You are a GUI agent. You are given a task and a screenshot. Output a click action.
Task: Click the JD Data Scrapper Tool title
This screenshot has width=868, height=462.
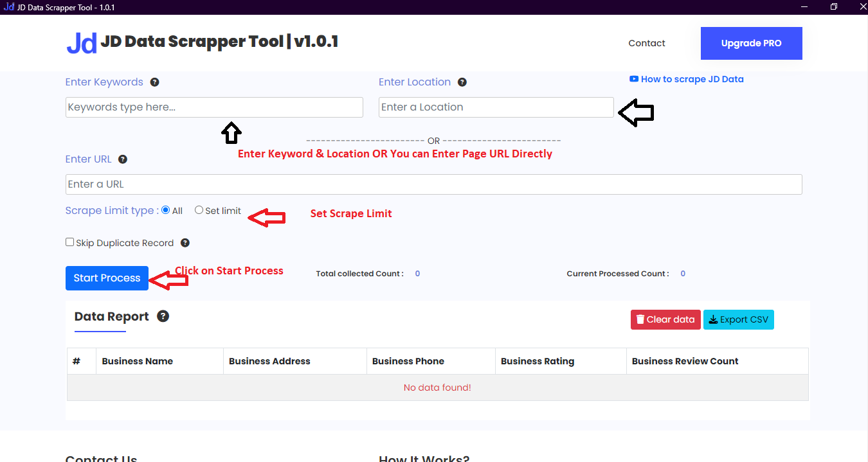click(x=219, y=42)
